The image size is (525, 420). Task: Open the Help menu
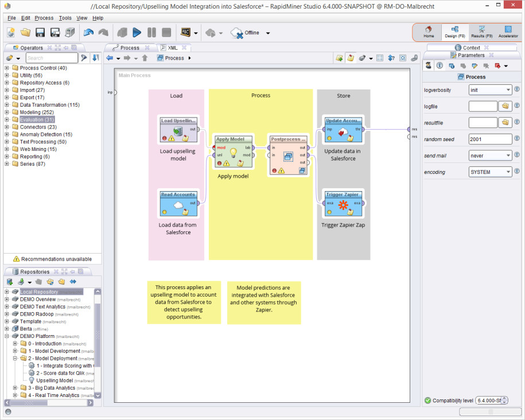click(98, 18)
